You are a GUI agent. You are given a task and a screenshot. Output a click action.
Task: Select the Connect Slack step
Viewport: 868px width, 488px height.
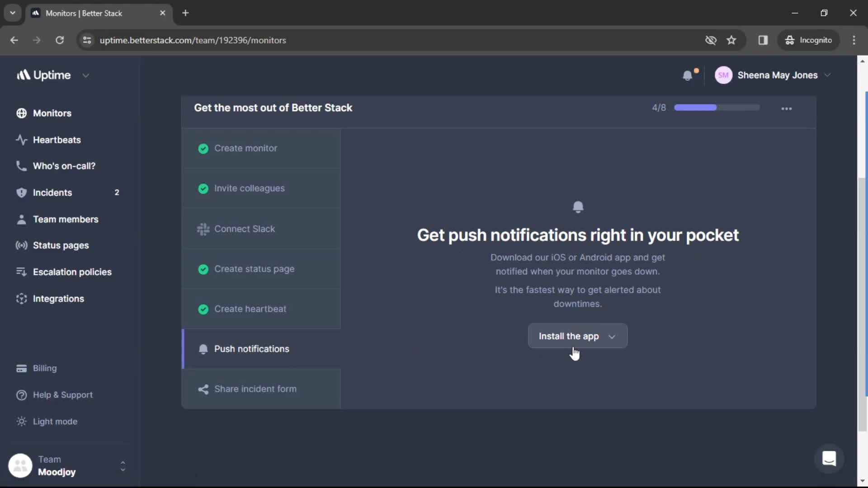click(x=261, y=229)
